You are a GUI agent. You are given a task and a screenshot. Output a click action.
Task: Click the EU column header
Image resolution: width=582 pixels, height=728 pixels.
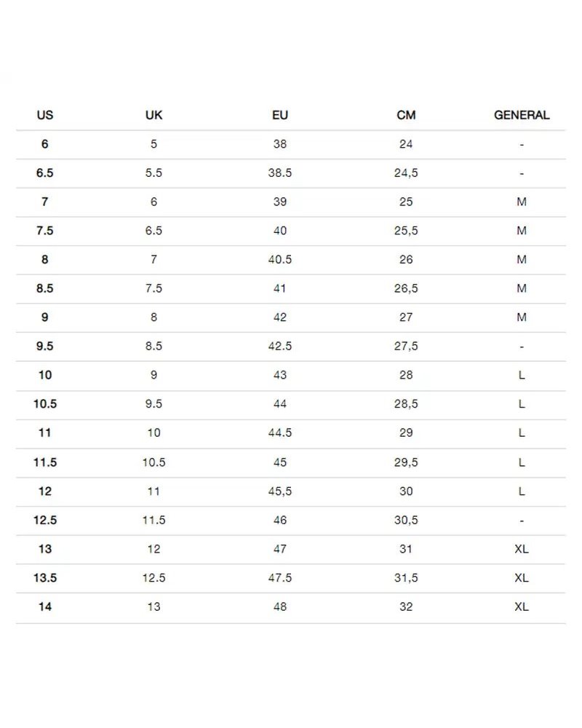click(x=280, y=115)
